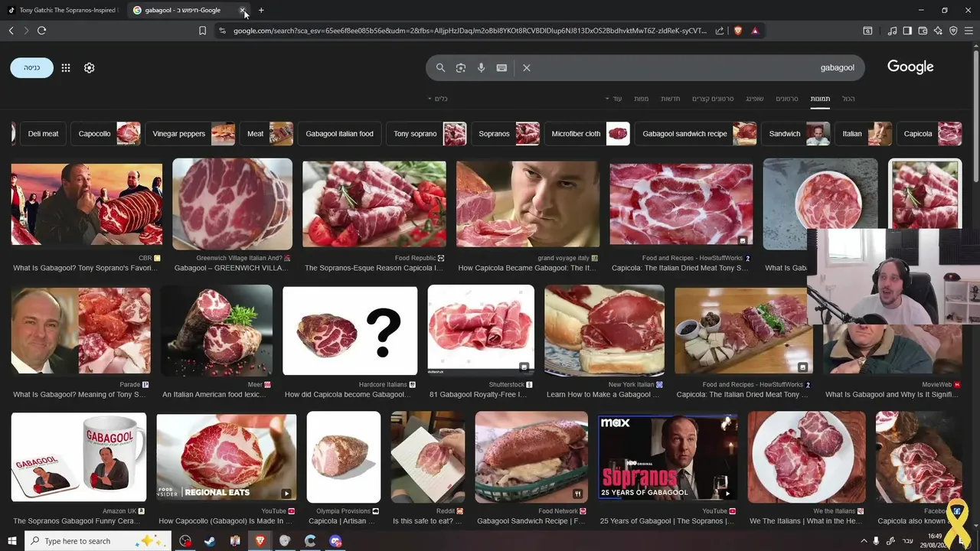This screenshot has width=980, height=551.
Task: Reload the page with the refresh icon
Action: tap(41, 31)
